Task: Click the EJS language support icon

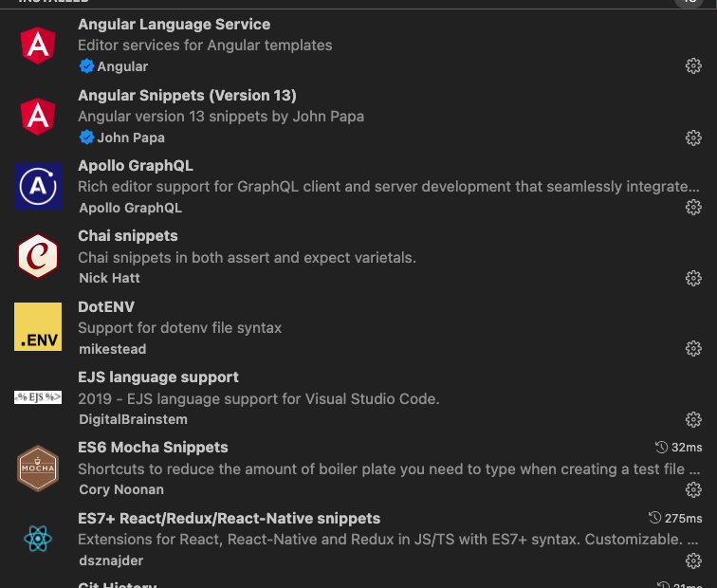Action: click(38, 397)
